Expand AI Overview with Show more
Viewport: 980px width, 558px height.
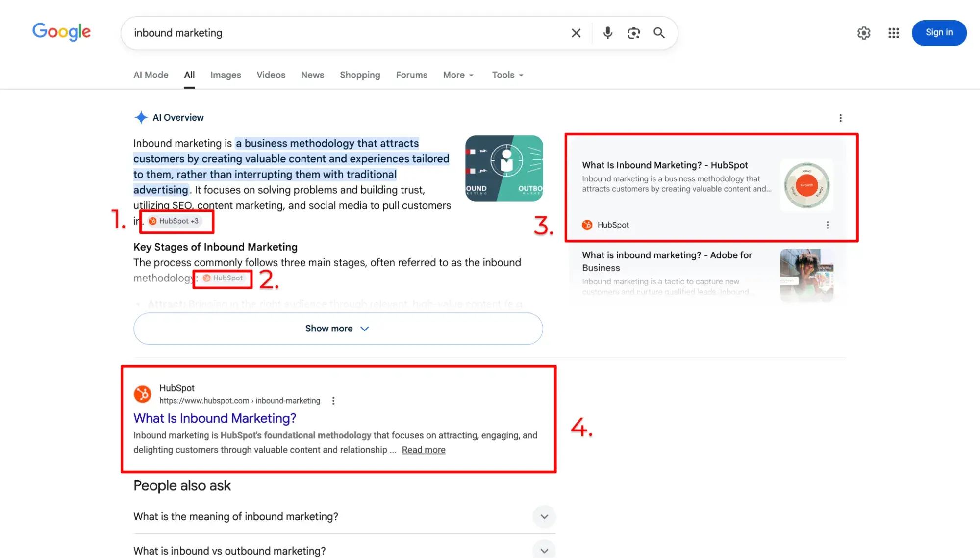[338, 329]
